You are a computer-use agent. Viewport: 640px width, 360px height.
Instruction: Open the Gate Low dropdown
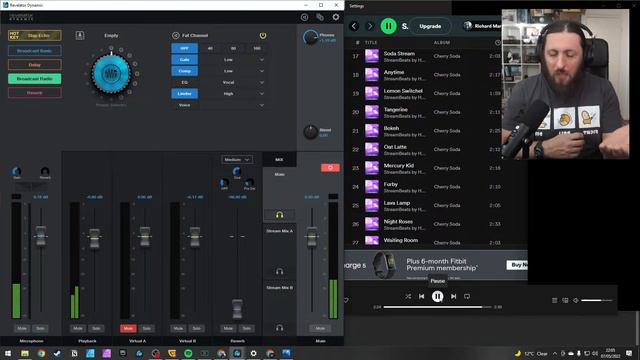[x=233, y=60]
